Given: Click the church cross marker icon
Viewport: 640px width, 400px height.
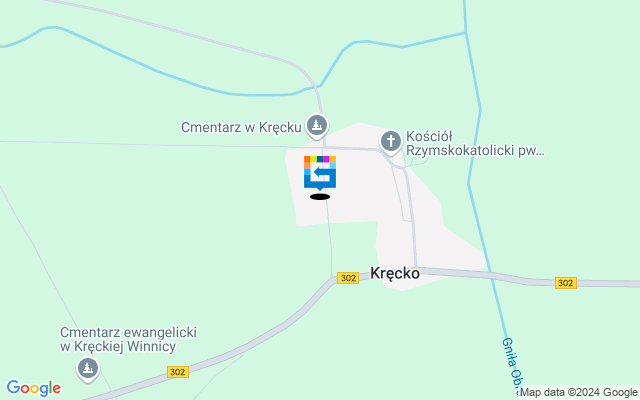Looking at the screenshot, I should click(391, 142).
